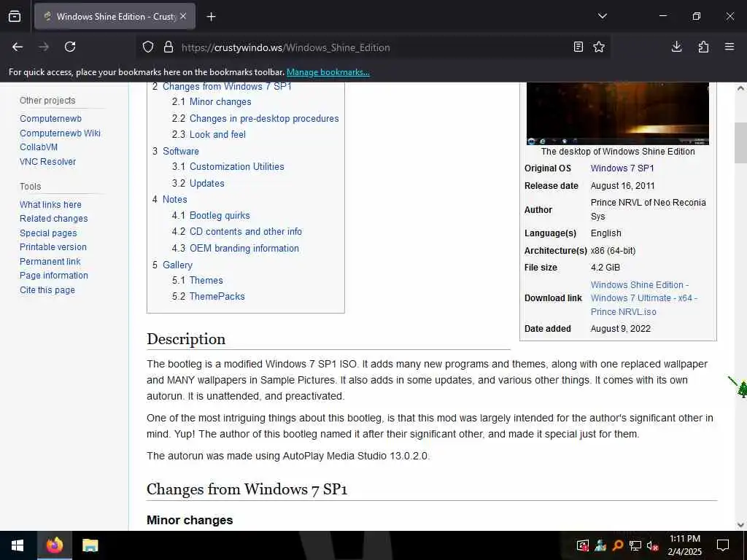Reload the current page

[x=70, y=47]
